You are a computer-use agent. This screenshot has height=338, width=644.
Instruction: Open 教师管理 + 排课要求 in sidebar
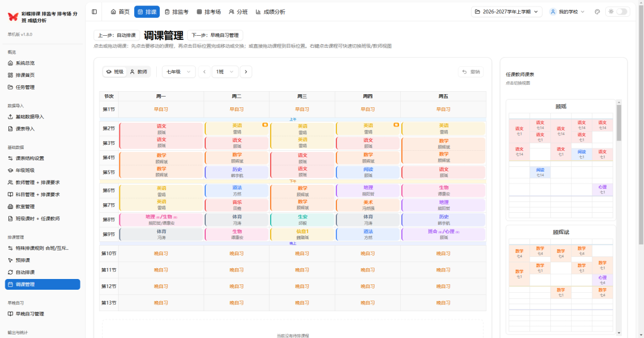pyautogui.click(x=43, y=182)
